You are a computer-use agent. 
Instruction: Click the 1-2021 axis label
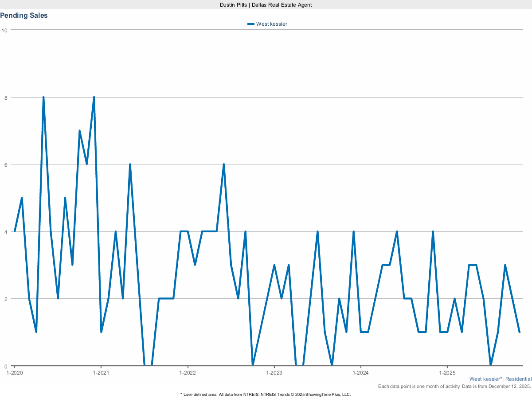tap(102, 373)
